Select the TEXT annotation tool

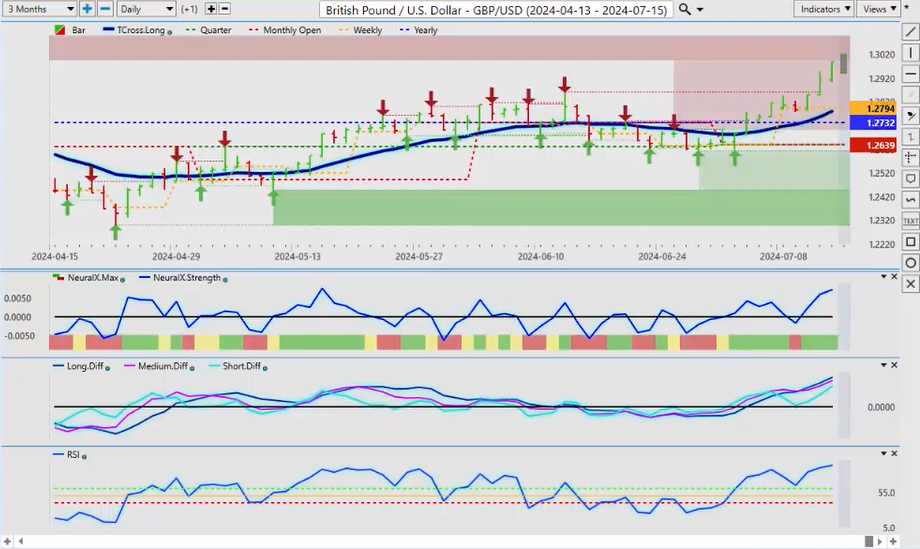pyautogui.click(x=911, y=221)
